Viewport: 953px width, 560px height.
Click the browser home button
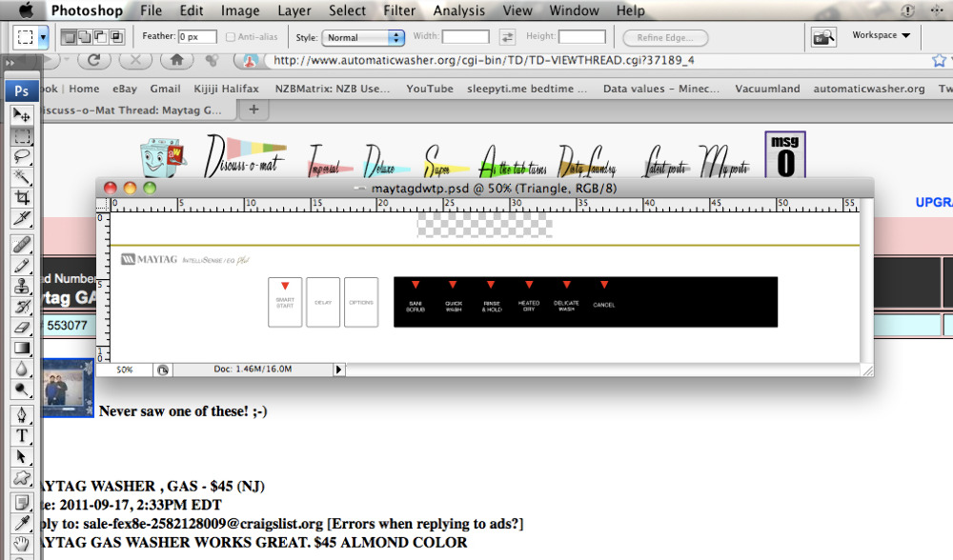pos(177,59)
